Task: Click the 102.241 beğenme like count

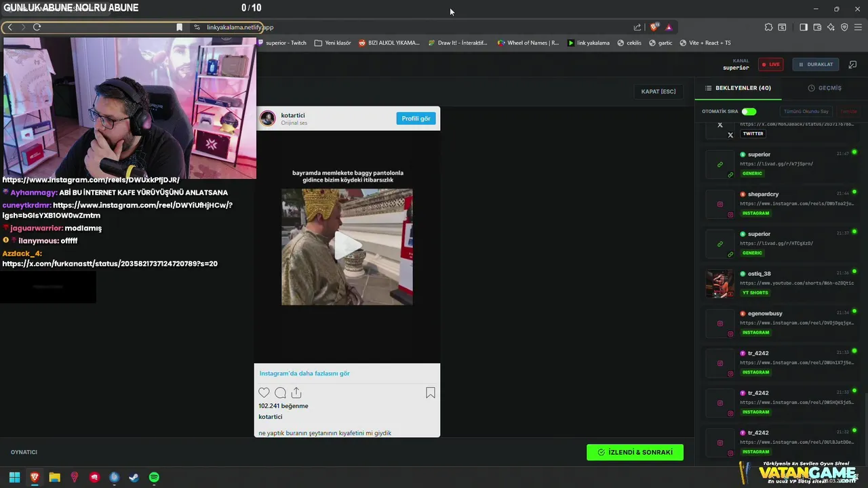Action: (283, 406)
